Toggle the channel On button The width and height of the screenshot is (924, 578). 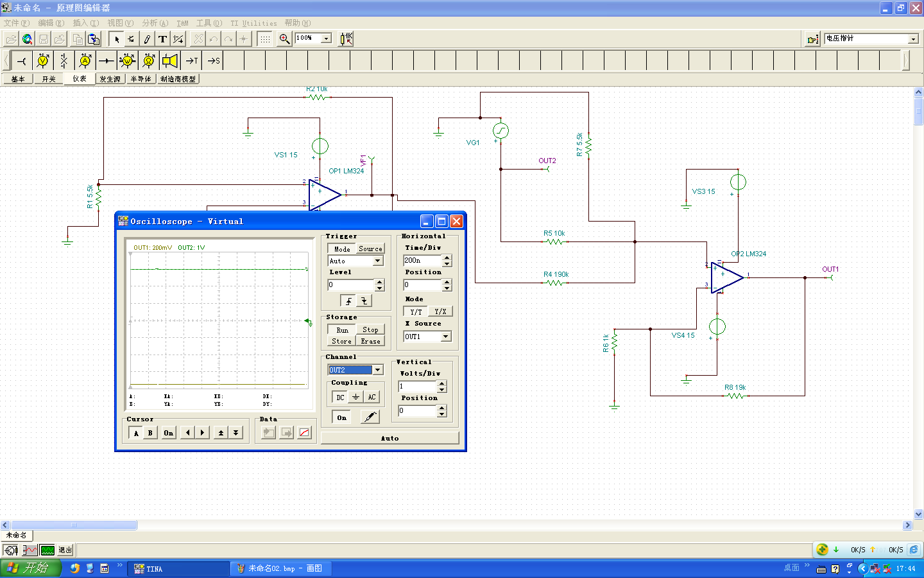click(341, 417)
